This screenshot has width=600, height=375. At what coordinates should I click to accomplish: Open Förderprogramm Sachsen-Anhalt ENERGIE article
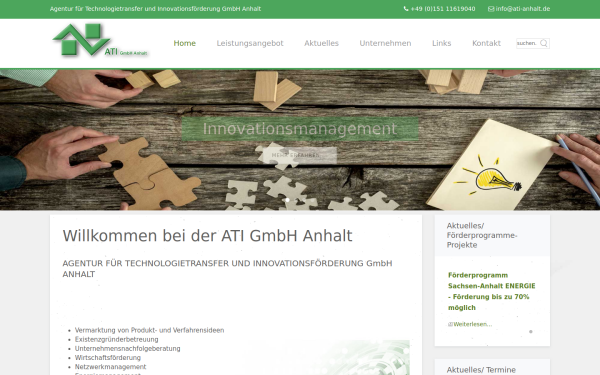(x=491, y=292)
